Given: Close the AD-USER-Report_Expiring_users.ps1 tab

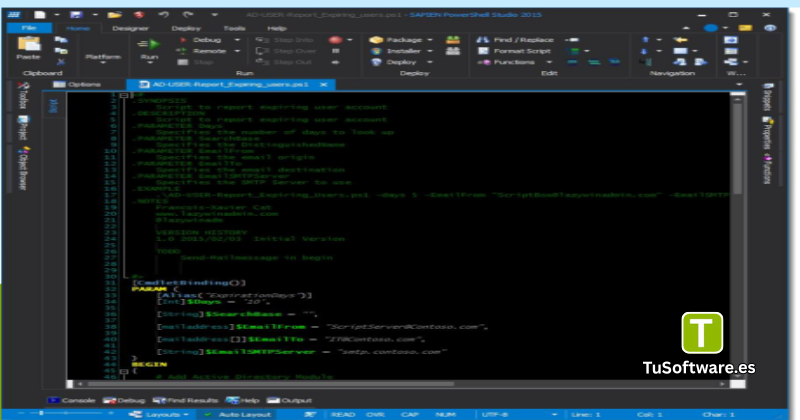Looking at the screenshot, I should point(323,85).
